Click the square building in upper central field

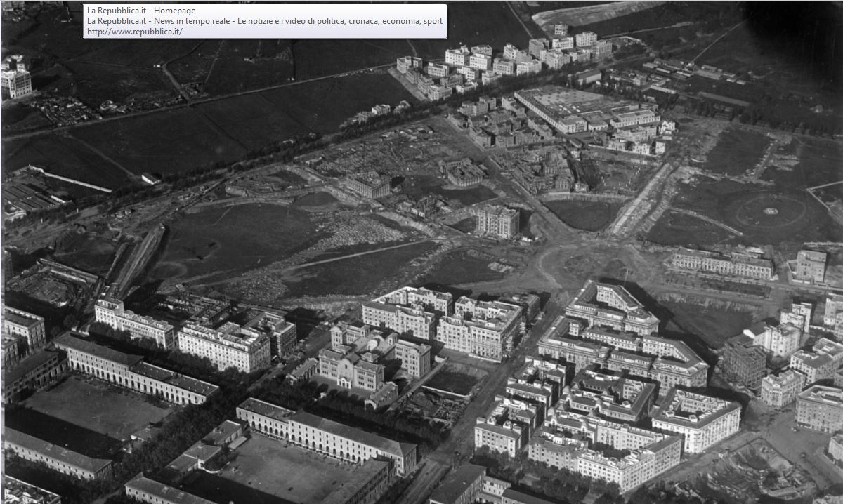click(x=368, y=185)
